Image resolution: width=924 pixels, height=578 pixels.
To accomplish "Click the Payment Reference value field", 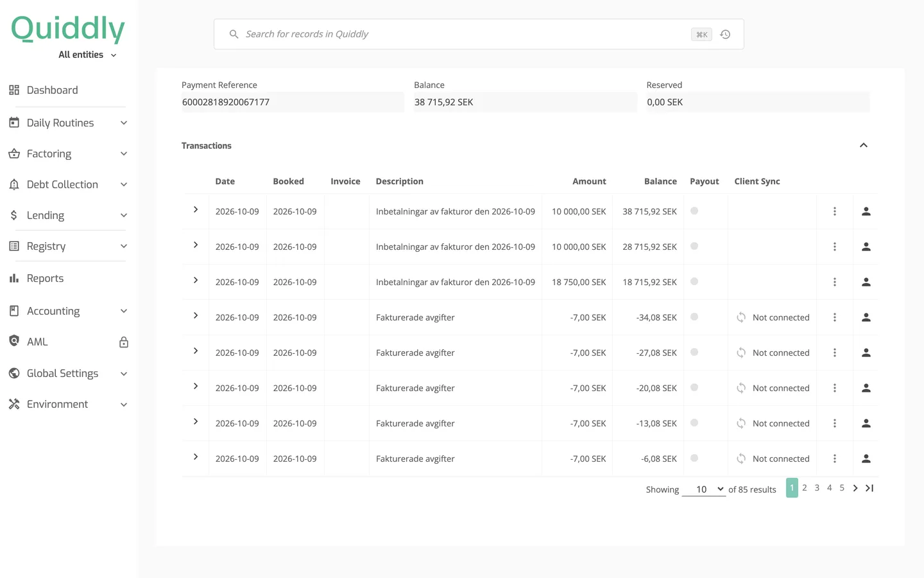I will [x=293, y=102].
